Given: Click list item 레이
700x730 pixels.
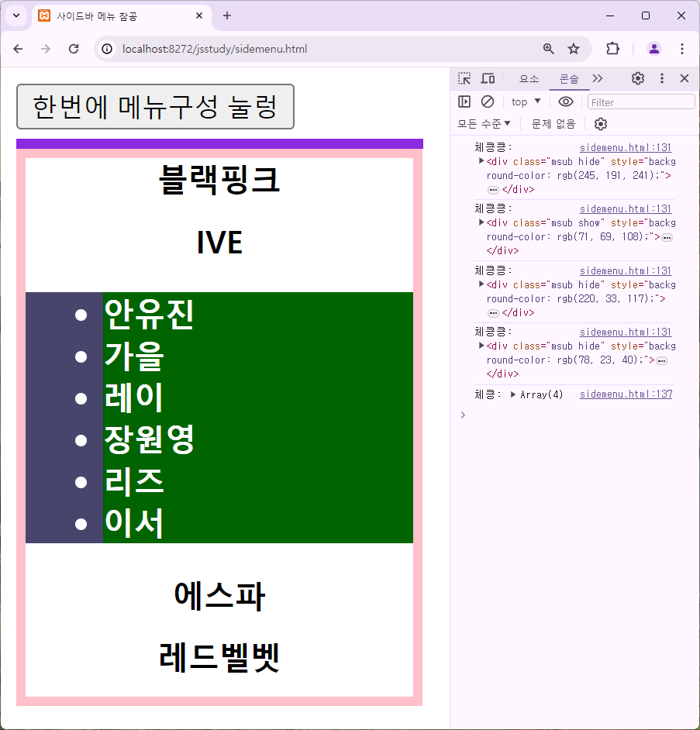Looking at the screenshot, I should (x=134, y=398).
